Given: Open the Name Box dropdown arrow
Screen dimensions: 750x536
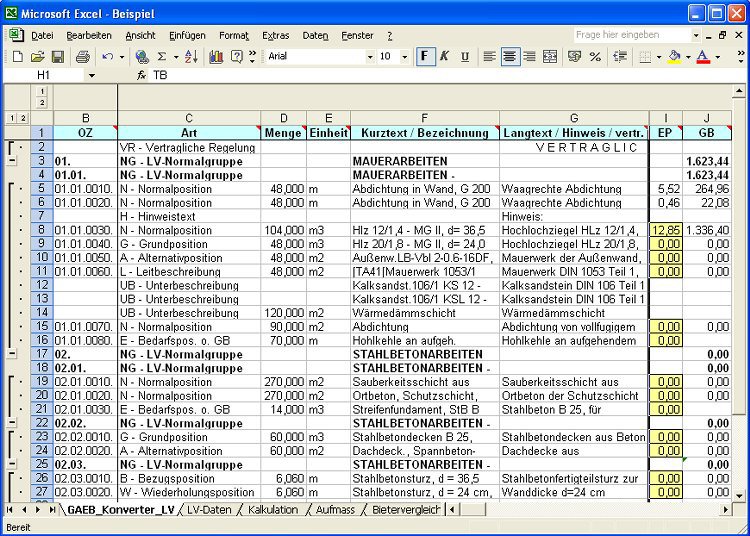Looking at the screenshot, I should pyautogui.click(x=91, y=75).
